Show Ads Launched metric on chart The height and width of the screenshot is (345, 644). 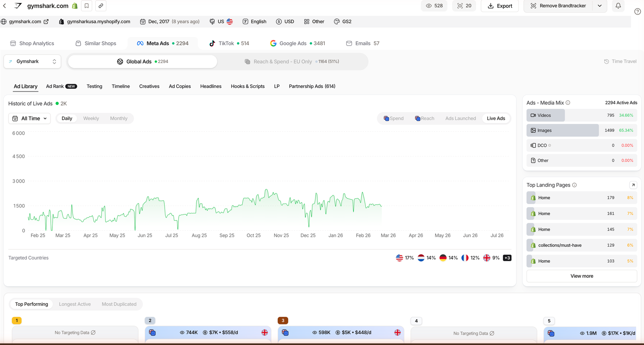click(x=460, y=118)
